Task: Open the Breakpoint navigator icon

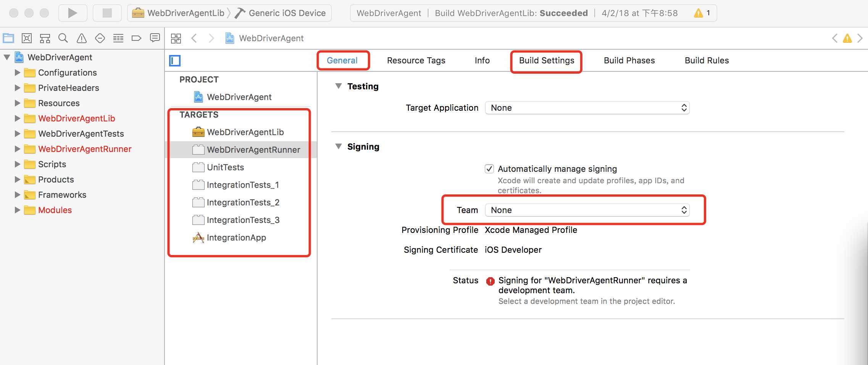Action: click(136, 38)
